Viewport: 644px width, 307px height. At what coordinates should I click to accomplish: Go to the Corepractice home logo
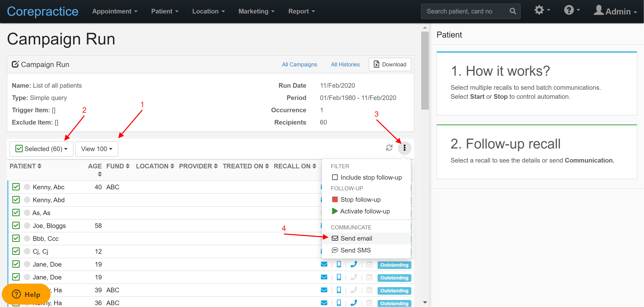pos(43,11)
